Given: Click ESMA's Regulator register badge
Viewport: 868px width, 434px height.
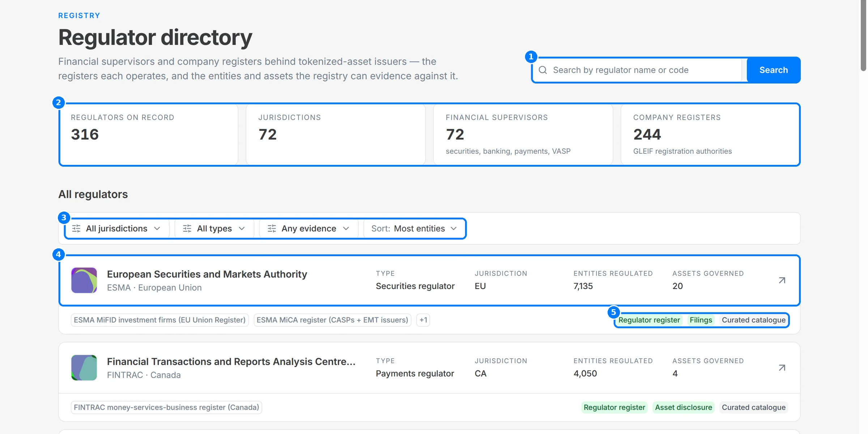Looking at the screenshot, I should pyautogui.click(x=649, y=320).
